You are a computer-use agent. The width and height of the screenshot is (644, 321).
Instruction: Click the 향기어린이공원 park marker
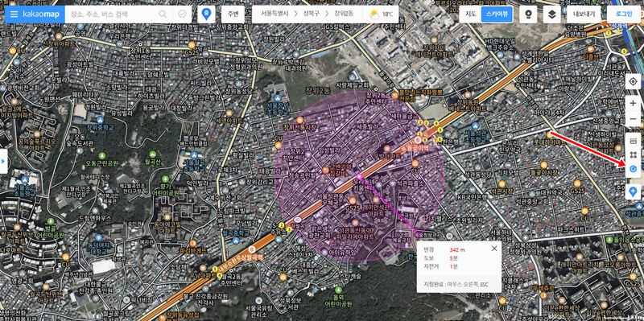coord(165,179)
